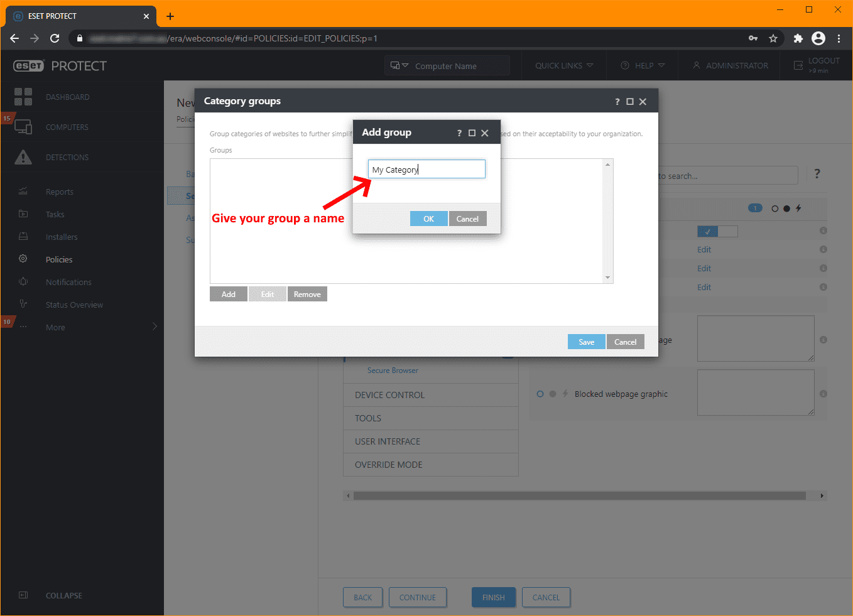Open Computer Name search type dropdown
The image size is (853, 616).
pyautogui.click(x=399, y=65)
